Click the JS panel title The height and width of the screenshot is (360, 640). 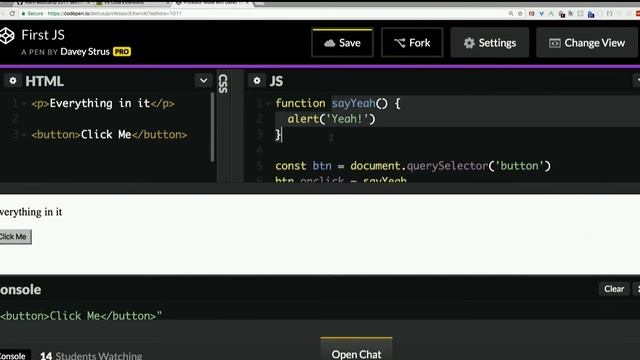[x=276, y=81]
